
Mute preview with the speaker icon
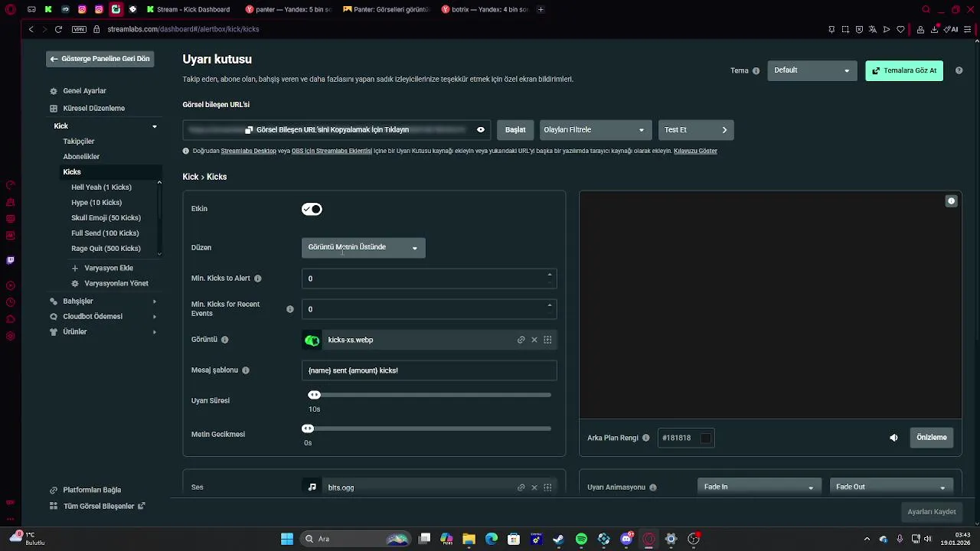pos(893,438)
